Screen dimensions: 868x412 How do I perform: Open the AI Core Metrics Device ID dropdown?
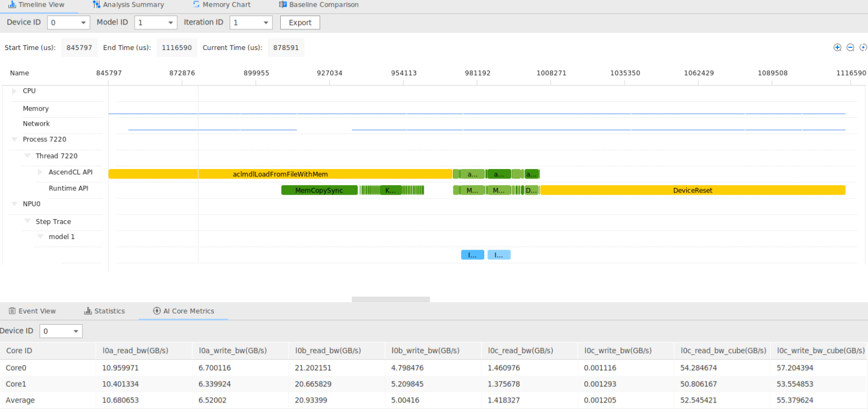click(x=61, y=331)
